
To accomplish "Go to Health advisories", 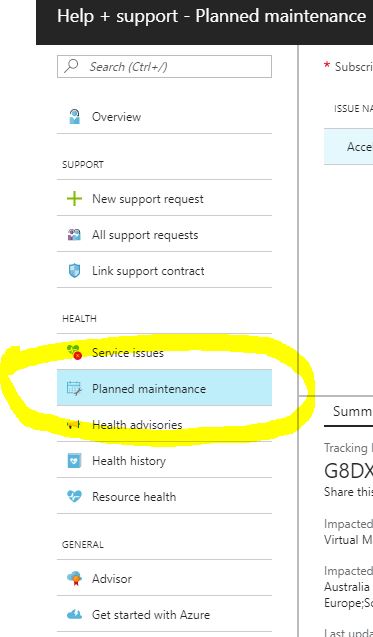I will click(x=164, y=425).
